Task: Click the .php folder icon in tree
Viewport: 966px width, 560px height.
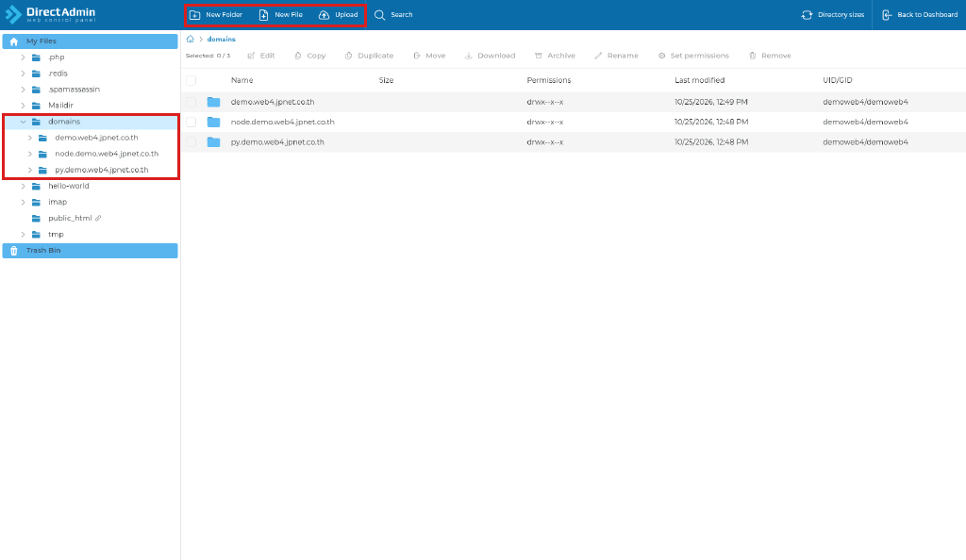Action: click(x=36, y=58)
